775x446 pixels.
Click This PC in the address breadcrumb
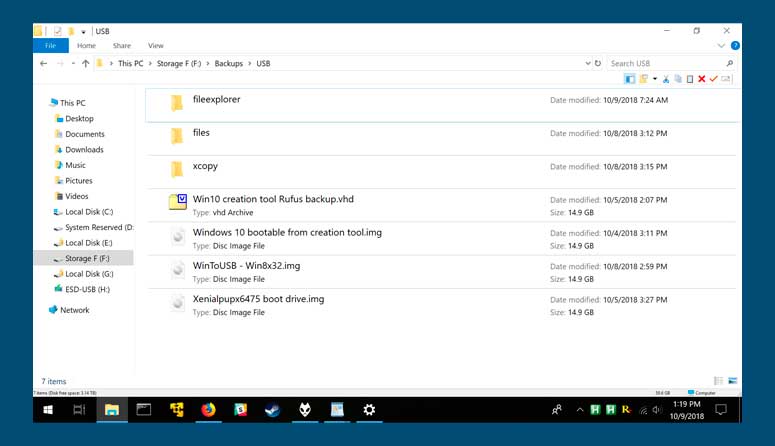(x=130, y=63)
